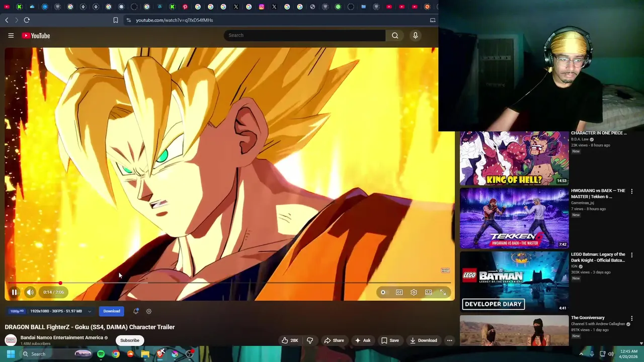Image resolution: width=644 pixels, height=362 pixels.
Task: Pause the video playback
Action: (x=14, y=292)
